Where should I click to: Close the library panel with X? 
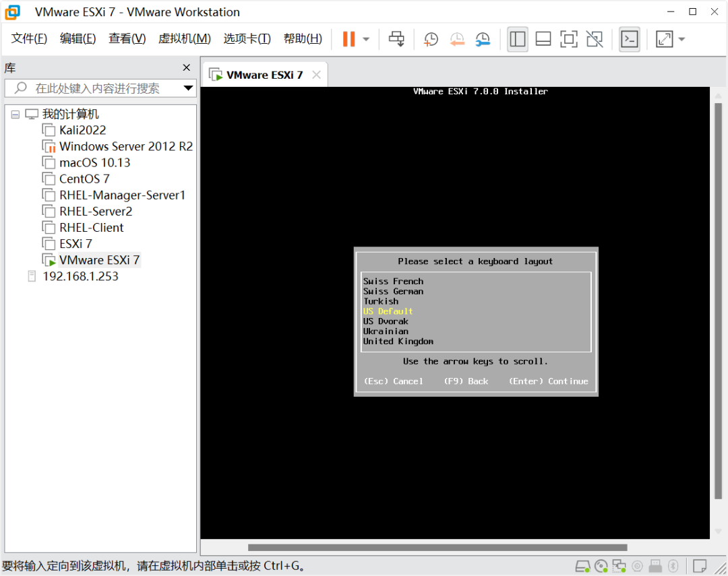[x=187, y=67]
